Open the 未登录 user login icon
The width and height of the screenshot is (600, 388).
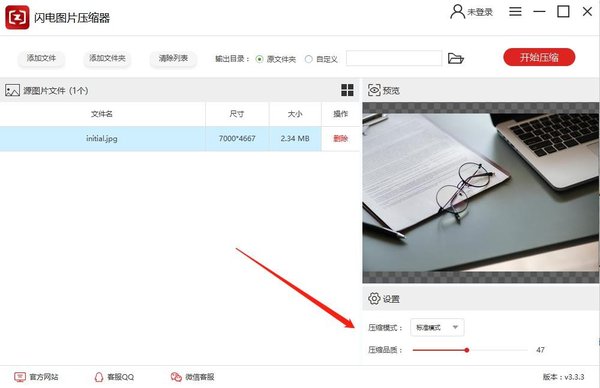[457, 11]
